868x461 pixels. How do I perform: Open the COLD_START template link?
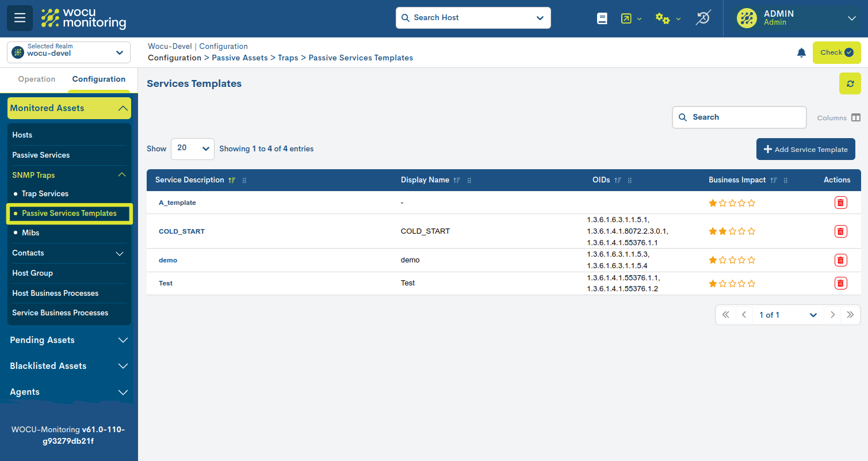(x=181, y=231)
